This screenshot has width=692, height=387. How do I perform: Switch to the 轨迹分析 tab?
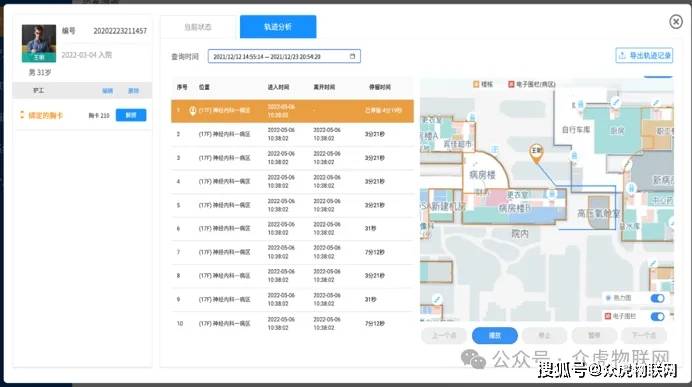[278, 27]
